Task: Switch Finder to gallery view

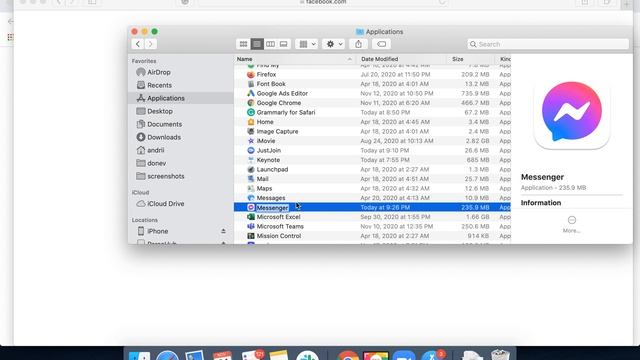Action: pyautogui.click(x=284, y=44)
